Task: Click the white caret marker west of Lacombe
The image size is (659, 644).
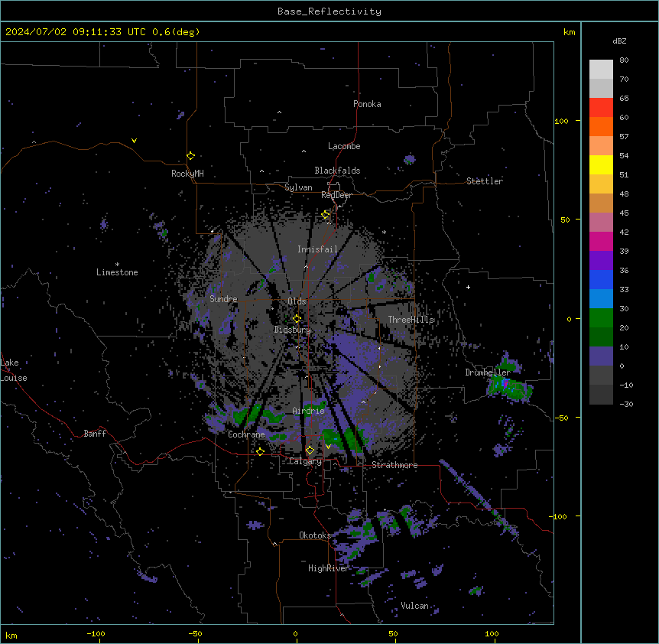Action: [304, 151]
